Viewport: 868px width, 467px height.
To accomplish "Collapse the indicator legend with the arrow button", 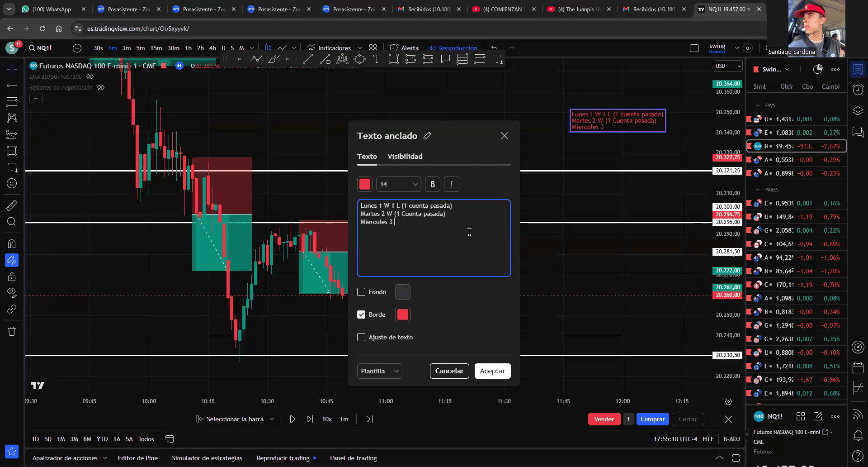I will tap(36, 98).
